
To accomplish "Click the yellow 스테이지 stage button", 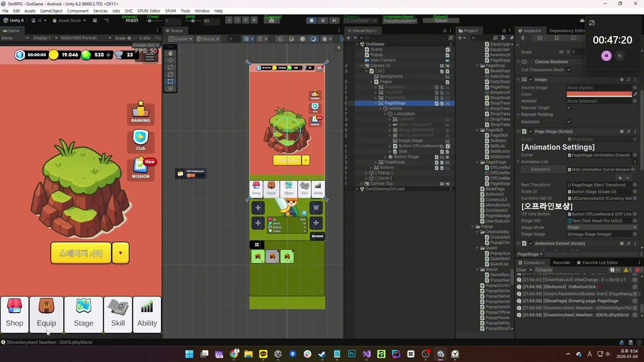I will pyautogui.click(x=81, y=253).
